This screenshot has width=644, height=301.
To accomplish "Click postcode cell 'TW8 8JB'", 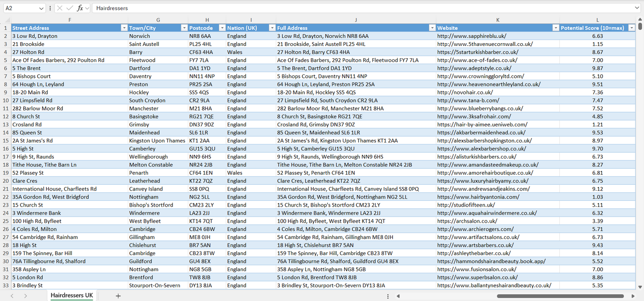I will tap(207, 277).
